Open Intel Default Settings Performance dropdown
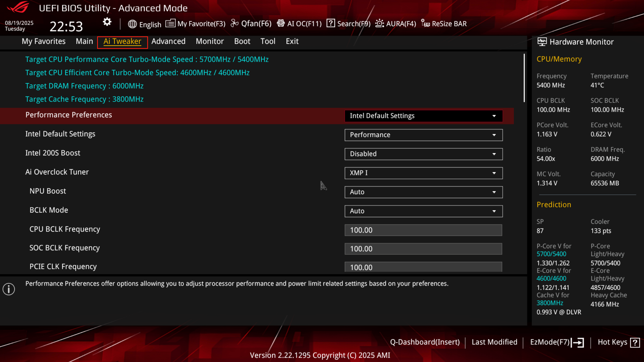 423,135
